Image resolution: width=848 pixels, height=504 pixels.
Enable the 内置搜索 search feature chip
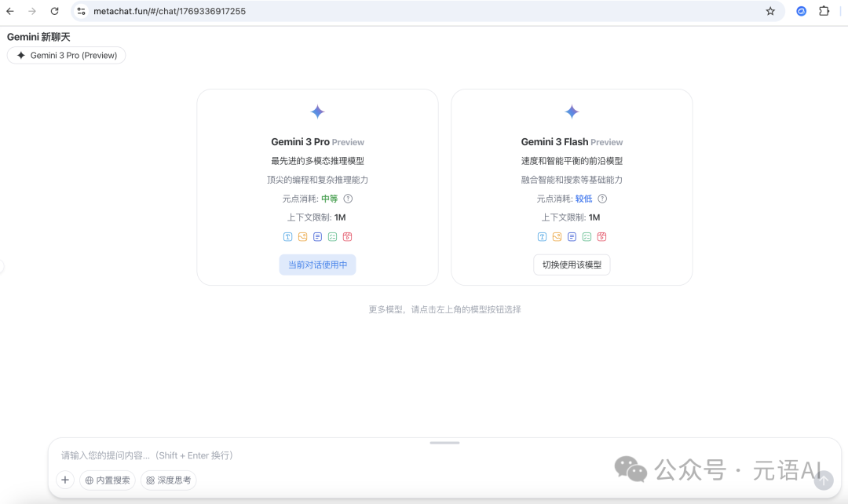tap(107, 480)
